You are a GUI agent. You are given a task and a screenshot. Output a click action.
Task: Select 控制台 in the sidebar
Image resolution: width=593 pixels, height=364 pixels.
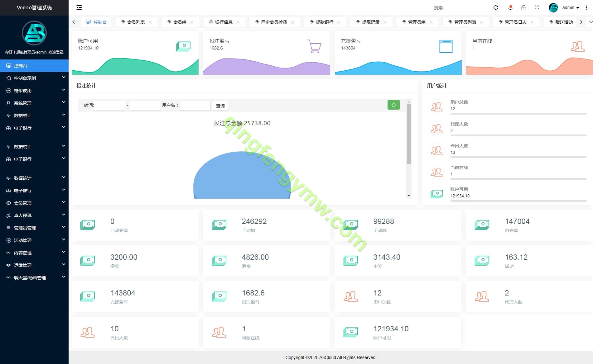click(34, 66)
